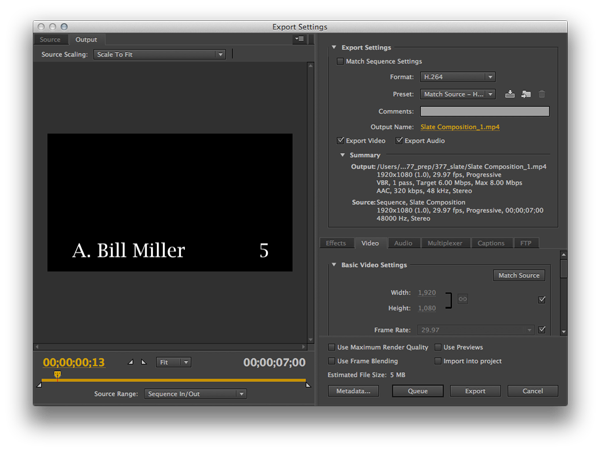
Task: Enable the Use Previews checkbox
Action: pyautogui.click(x=438, y=347)
